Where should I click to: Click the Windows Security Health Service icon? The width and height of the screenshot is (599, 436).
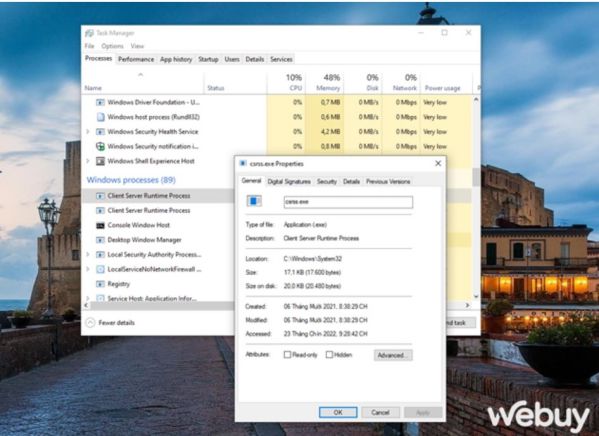pyautogui.click(x=100, y=132)
